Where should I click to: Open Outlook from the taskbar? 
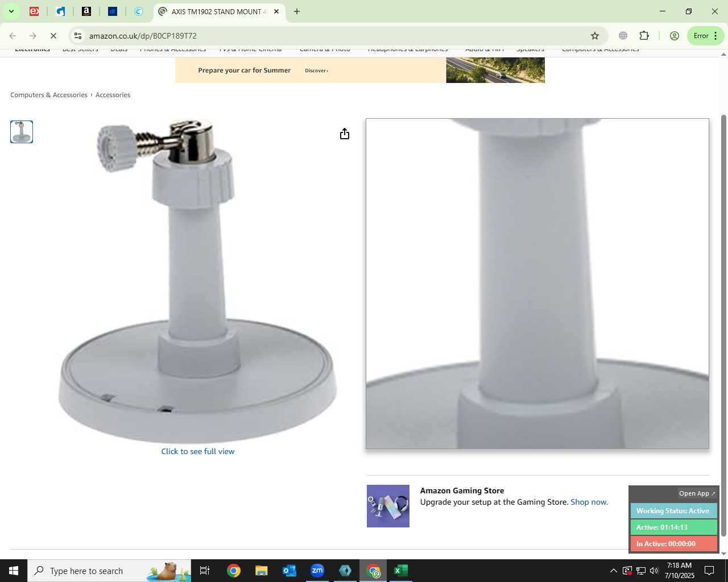tap(289, 571)
